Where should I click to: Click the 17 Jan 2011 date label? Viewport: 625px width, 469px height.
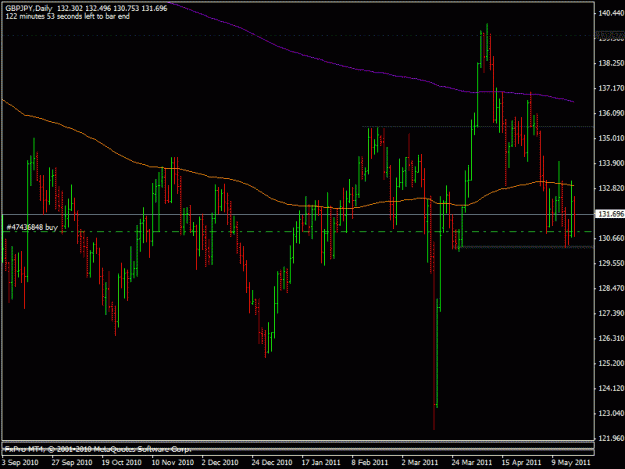coord(321,462)
